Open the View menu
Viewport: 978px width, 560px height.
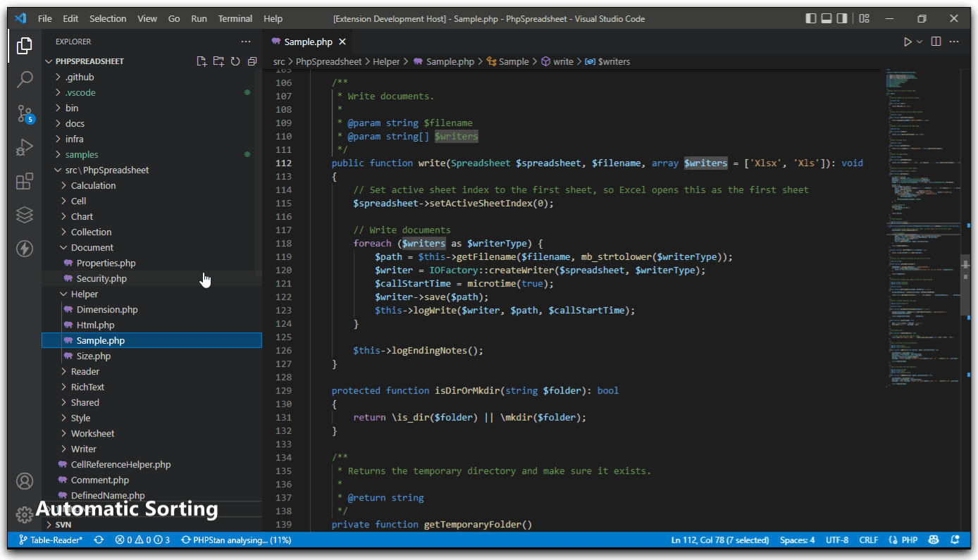pyautogui.click(x=147, y=19)
